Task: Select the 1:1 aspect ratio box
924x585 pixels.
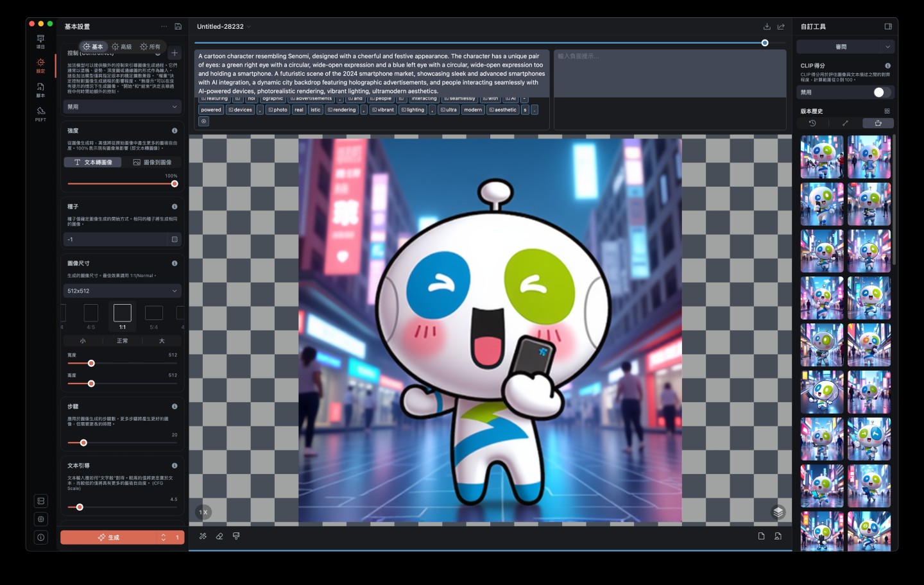Action: pyautogui.click(x=123, y=313)
